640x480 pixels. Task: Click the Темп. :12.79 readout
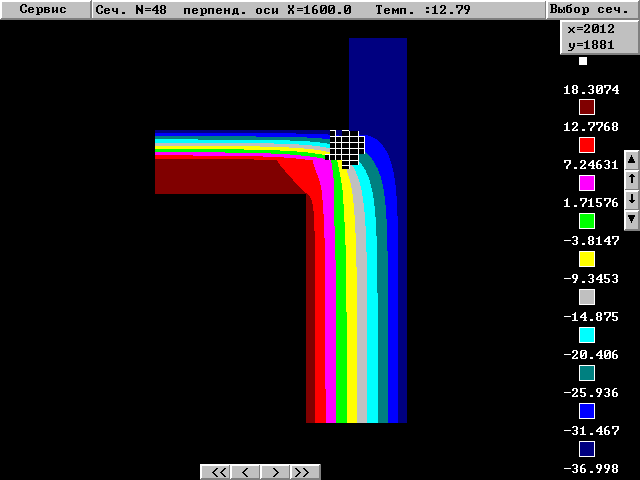click(423, 9)
